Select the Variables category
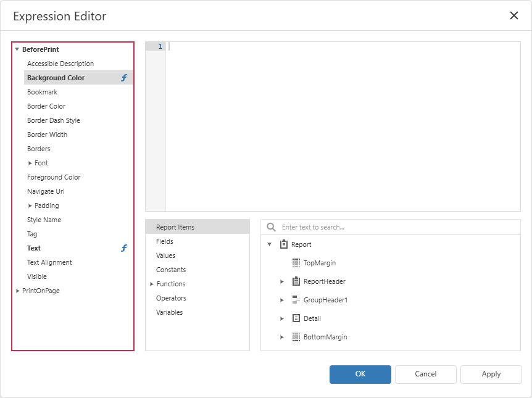This screenshot has width=532, height=398. click(x=197, y=312)
